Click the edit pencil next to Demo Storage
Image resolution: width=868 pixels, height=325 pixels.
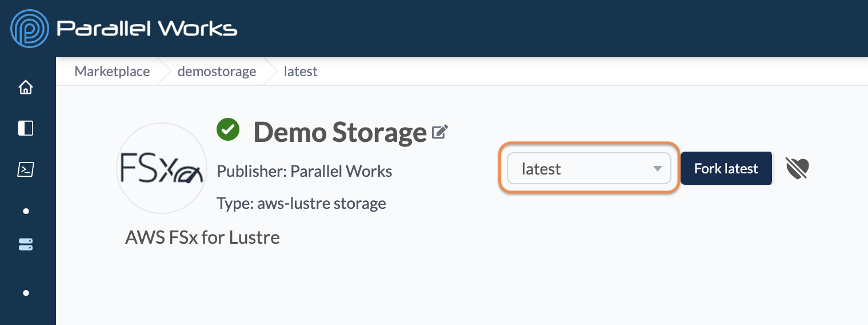coord(439,132)
